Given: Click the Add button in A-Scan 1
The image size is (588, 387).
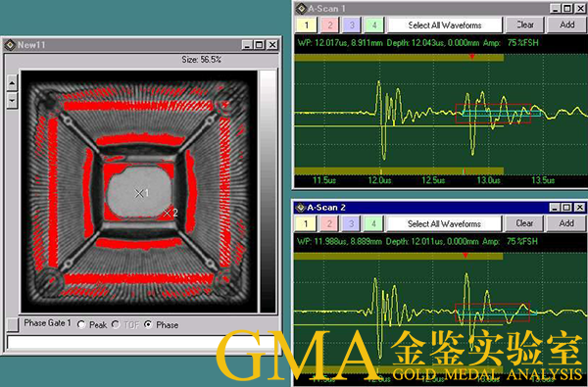Looking at the screenshot, I should point(567,24).
